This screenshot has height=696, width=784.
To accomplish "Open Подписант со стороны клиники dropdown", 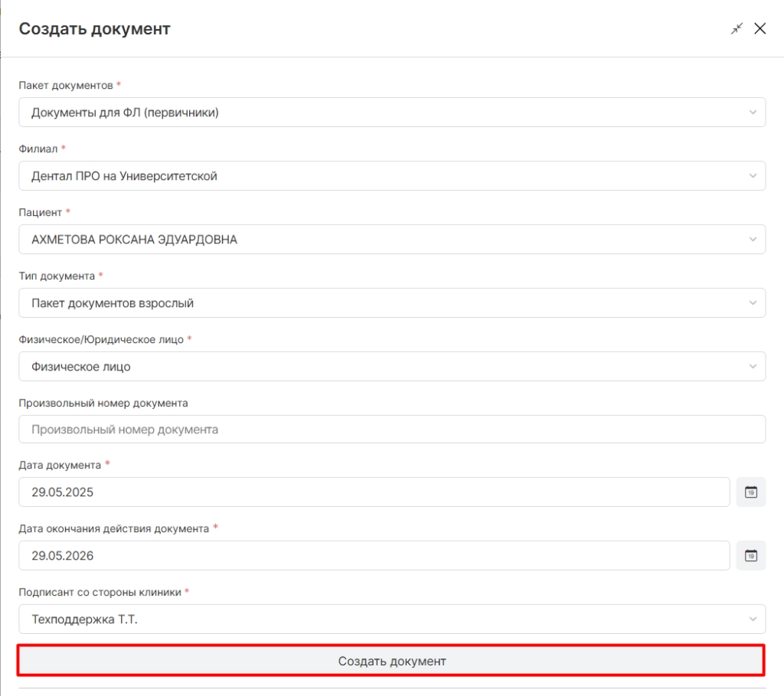I will click(x=392, y=619).
